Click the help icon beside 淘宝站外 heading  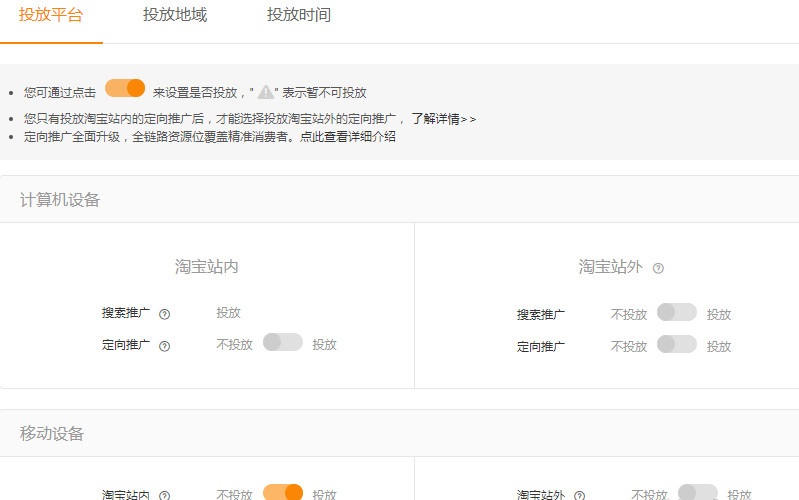point(658,268)
